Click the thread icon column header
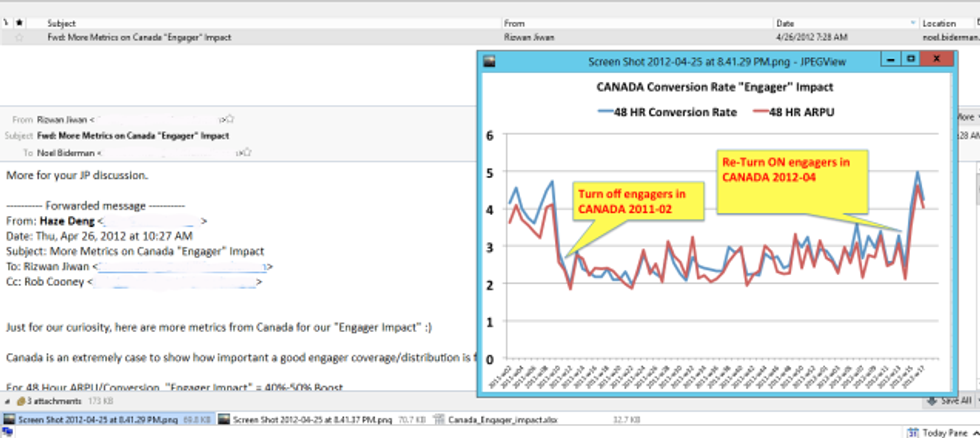The height and width of the screenshot is (438, 980). [x=6, y=22]
